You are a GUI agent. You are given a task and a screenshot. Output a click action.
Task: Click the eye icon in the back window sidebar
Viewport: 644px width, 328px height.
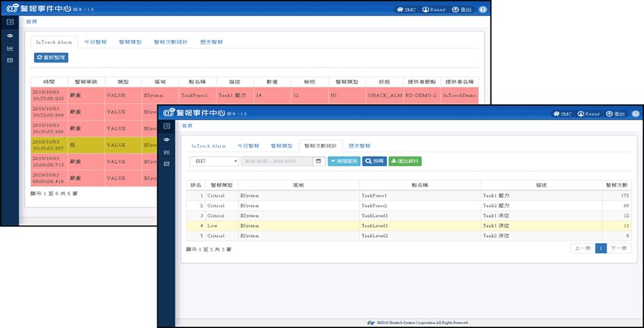[x=10, y=35]
